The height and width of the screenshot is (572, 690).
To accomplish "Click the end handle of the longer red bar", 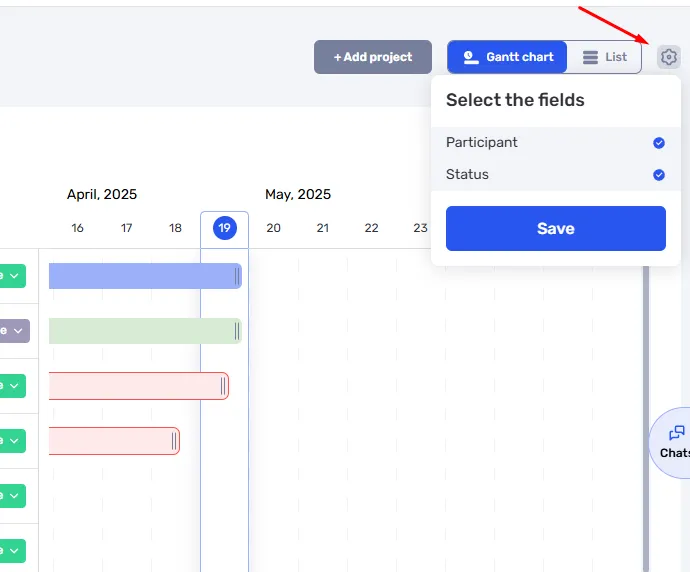I will tap(223, 386).
